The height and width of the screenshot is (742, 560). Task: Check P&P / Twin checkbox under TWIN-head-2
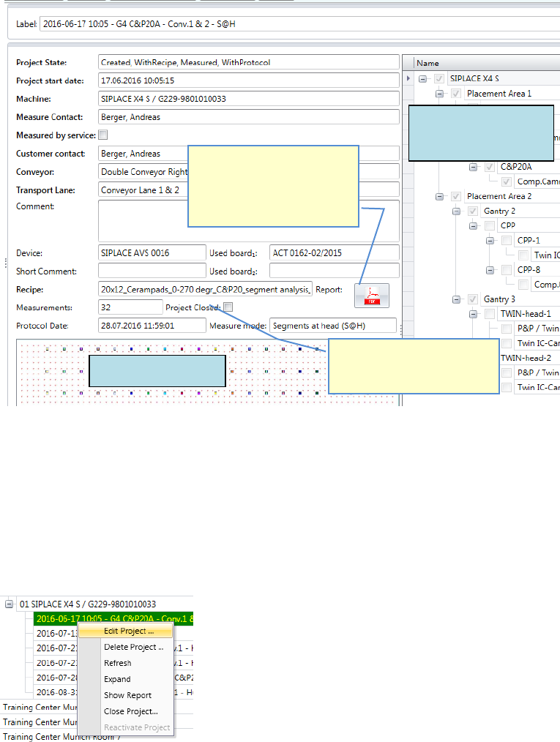tap(507, 372)
